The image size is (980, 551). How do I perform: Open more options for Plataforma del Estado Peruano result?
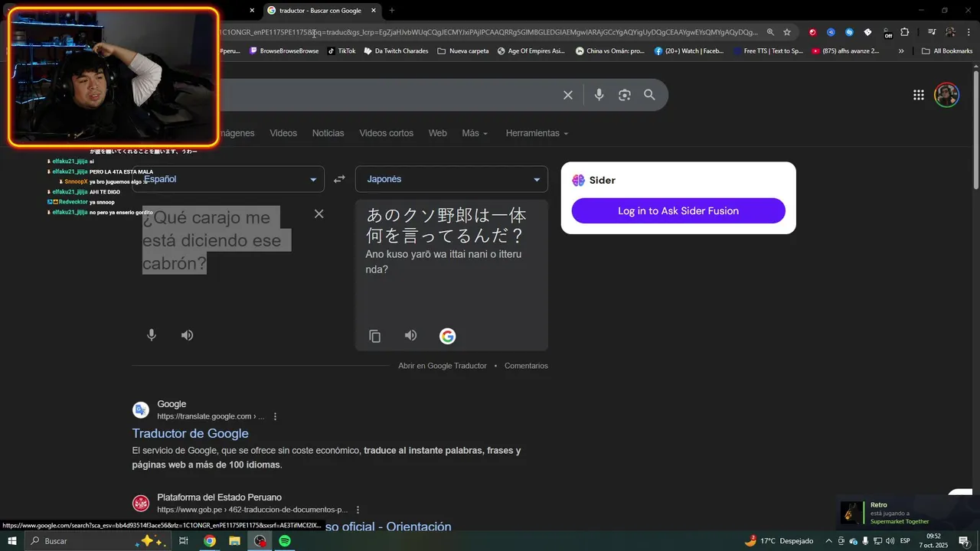[x=358, y=510]
